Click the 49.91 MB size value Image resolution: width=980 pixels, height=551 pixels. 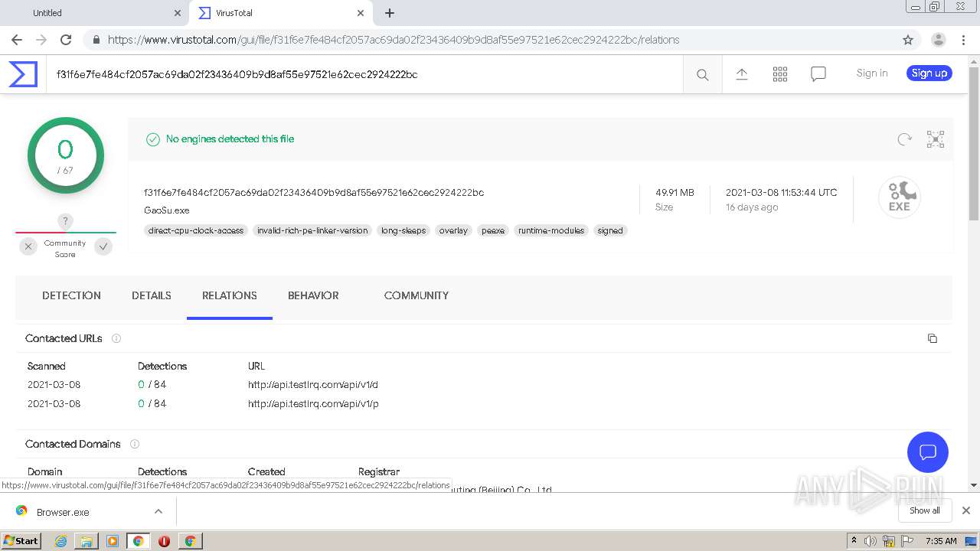(x=675, y=192)
